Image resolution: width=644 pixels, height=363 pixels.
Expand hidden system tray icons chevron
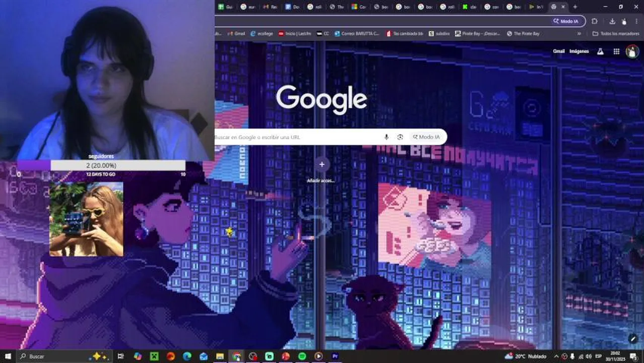pos(556,356)
